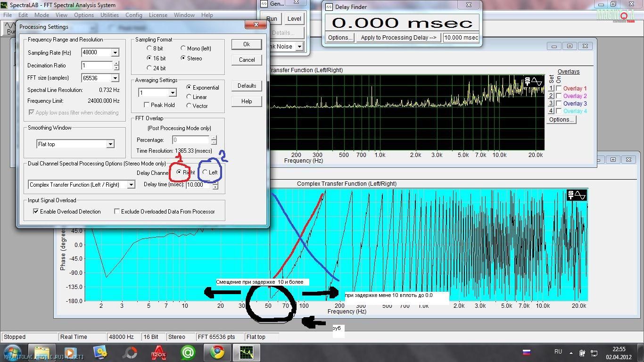Viewport: 644px width, 362px height.
Task: Click overlay Set button 4
Action: click(551, 111)
